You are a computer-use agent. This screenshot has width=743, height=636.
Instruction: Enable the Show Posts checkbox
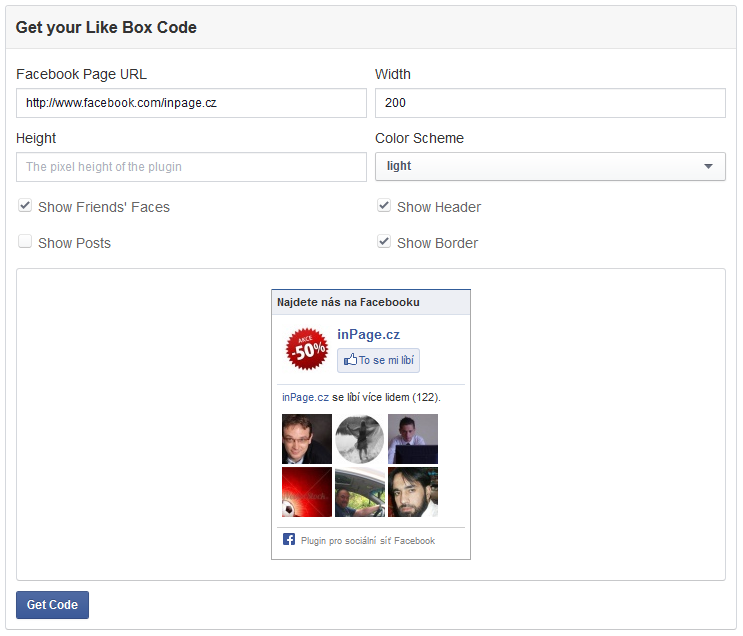(x=25, y=242)
